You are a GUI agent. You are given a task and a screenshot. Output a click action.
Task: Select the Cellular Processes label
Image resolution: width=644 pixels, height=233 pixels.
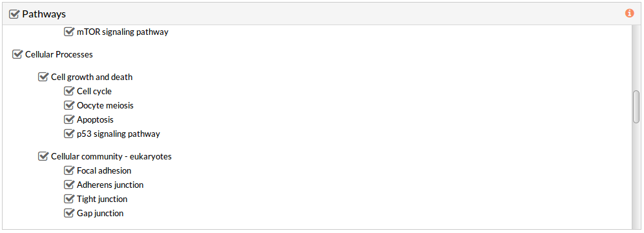tap(59, 54)
